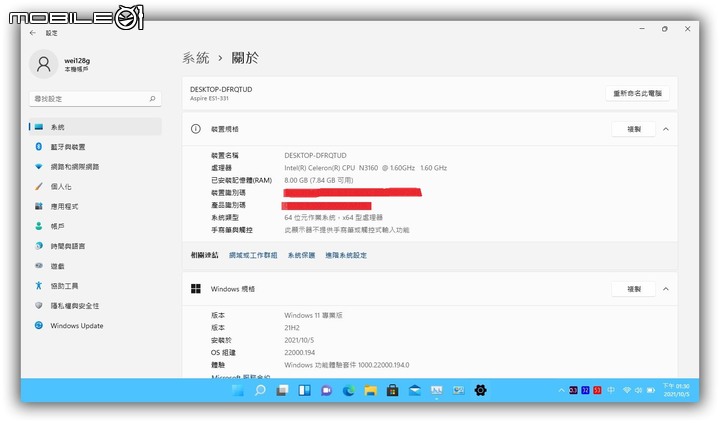
Task: Open Task View on the taskbar
Action: coord(282,390)
